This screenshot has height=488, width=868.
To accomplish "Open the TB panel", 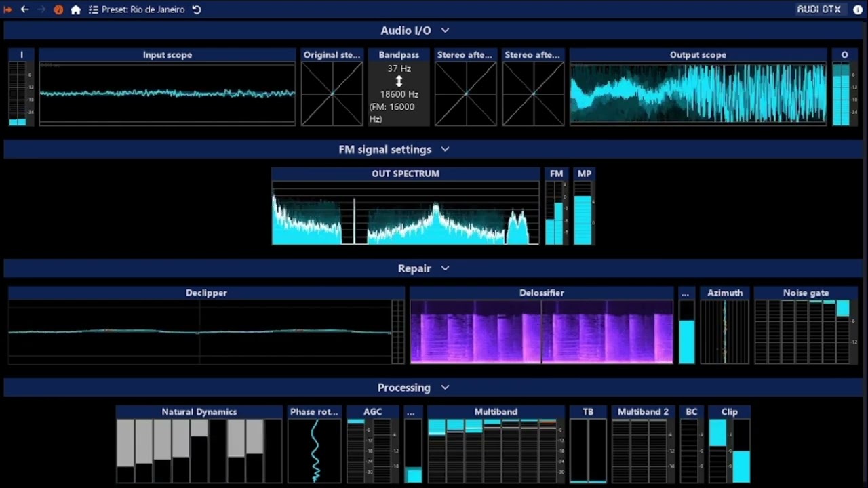I will (588, 444).
